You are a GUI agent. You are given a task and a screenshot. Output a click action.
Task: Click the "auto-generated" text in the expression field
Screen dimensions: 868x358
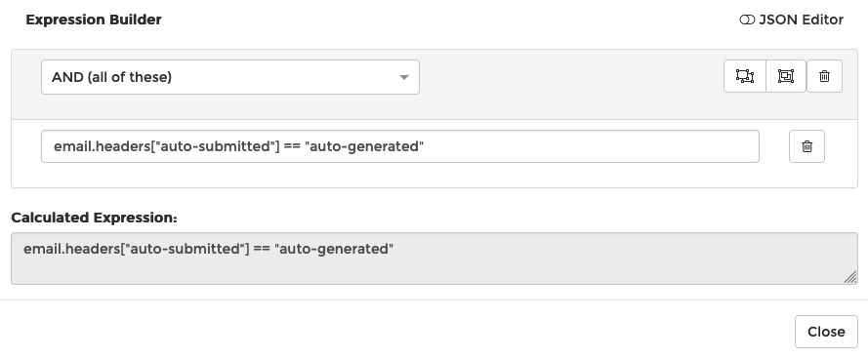pos(363,146)
